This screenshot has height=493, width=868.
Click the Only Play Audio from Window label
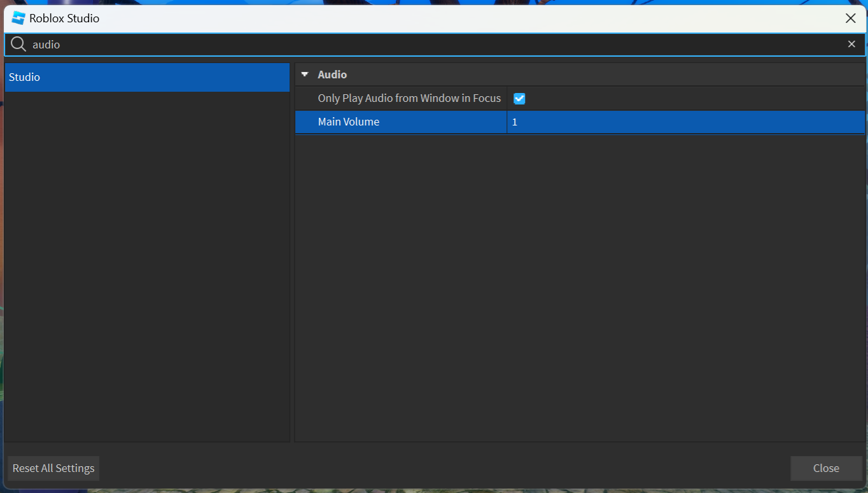(x=409, y=98)
